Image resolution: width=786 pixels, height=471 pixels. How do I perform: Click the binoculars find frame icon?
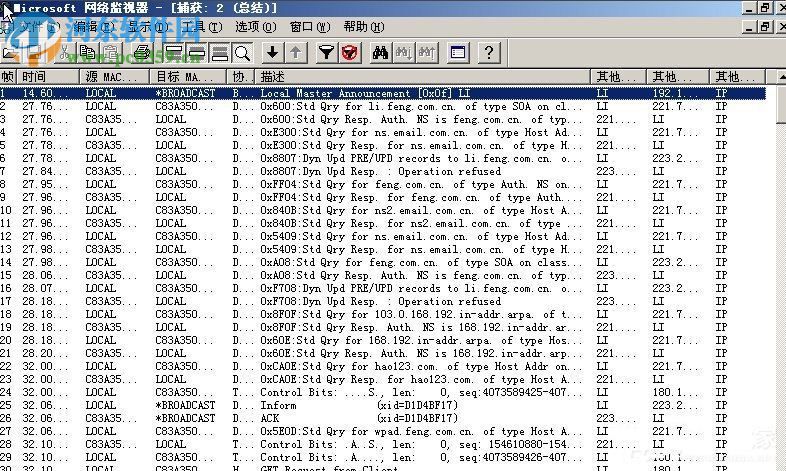tap(380, 52)
